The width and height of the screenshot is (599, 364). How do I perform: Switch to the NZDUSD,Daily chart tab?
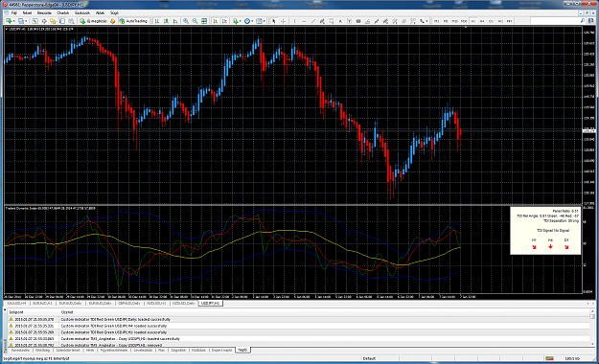(184, 304)
